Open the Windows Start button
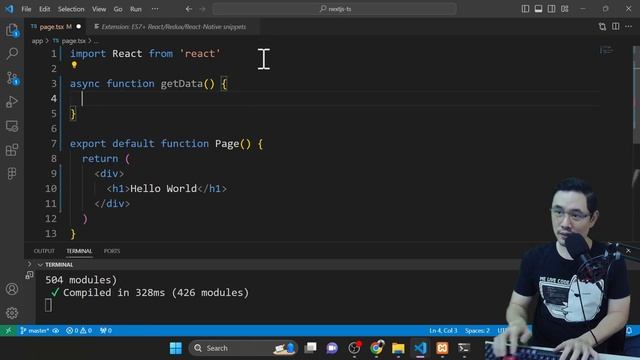 click(x=176, y=348)
